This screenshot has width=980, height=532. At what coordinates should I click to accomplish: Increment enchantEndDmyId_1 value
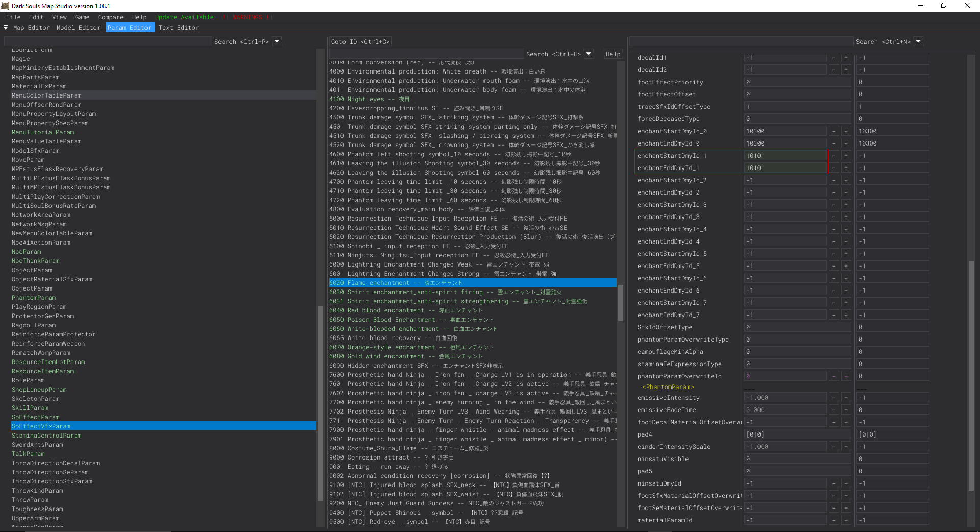[846, 168]
